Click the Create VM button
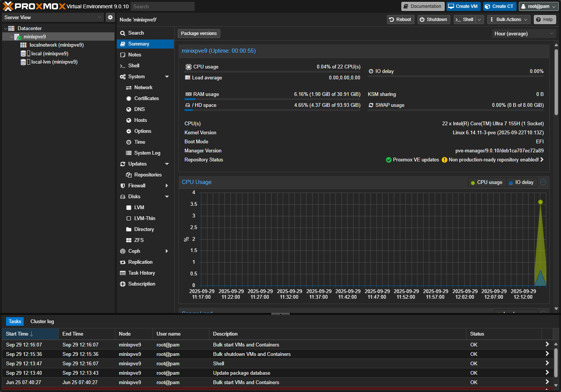The height and width of the screenshot is (392, 561). point(463,6)
